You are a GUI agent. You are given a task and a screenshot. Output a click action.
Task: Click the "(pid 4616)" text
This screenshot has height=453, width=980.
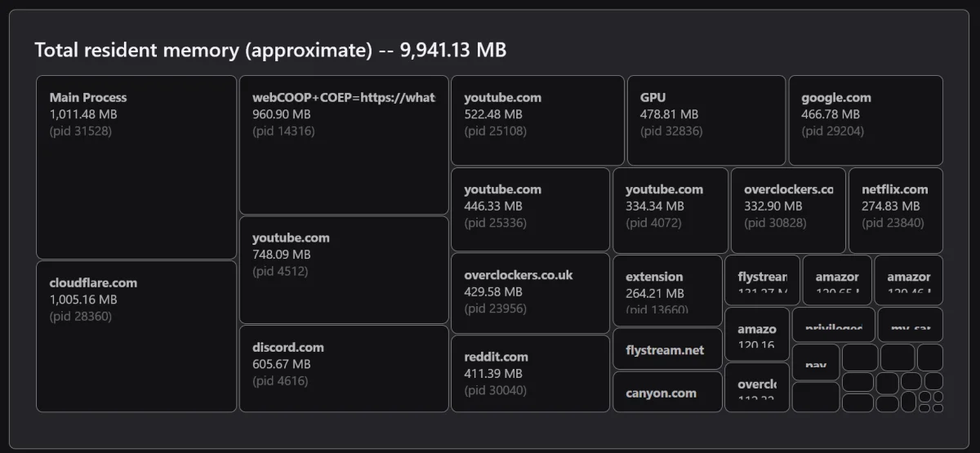[280, 380]
